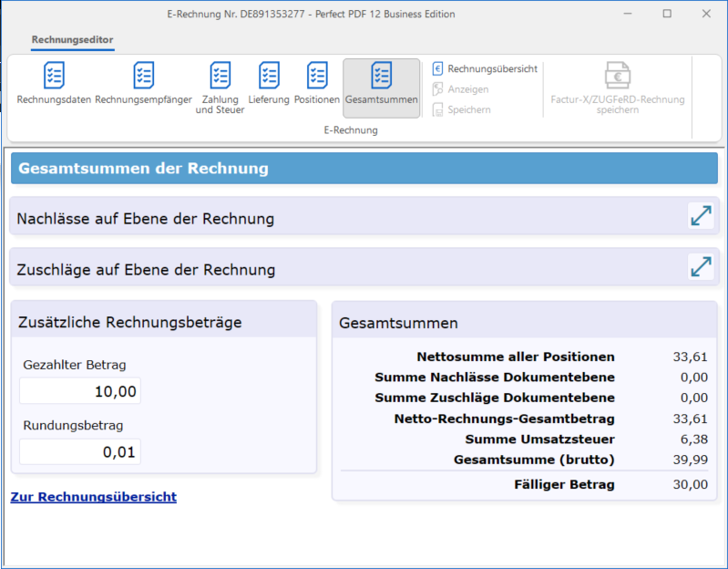Expand Nachlässe auf Ebene der Rechnung
Viewport: 728px width, 569px height.
pos(700,216)
